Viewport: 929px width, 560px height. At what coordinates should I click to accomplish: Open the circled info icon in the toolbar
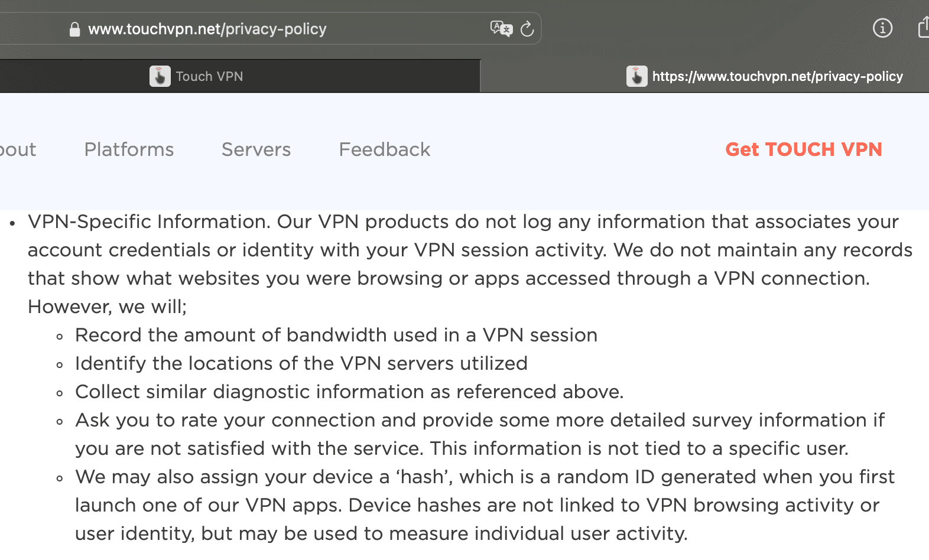click(x=882, y=28)
